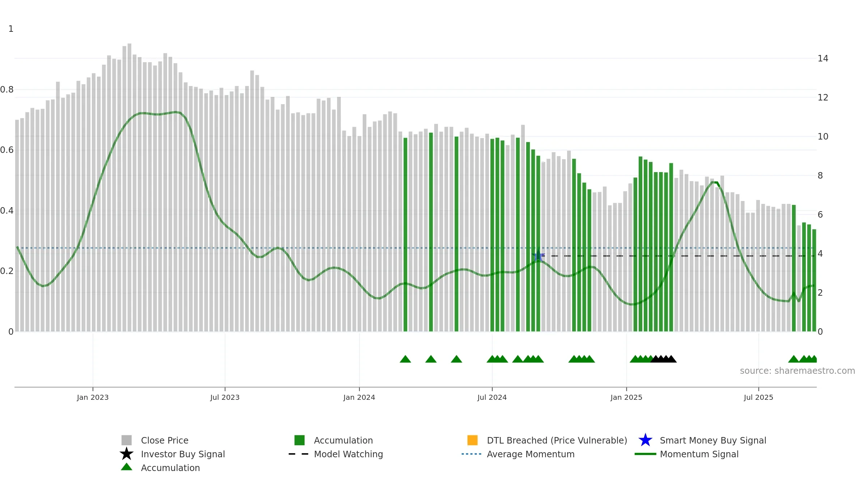The width and height of the screenshot is (868, 488).
Task: Click the black Investor Buy Signal star in legend
Action: pos(127,454)
